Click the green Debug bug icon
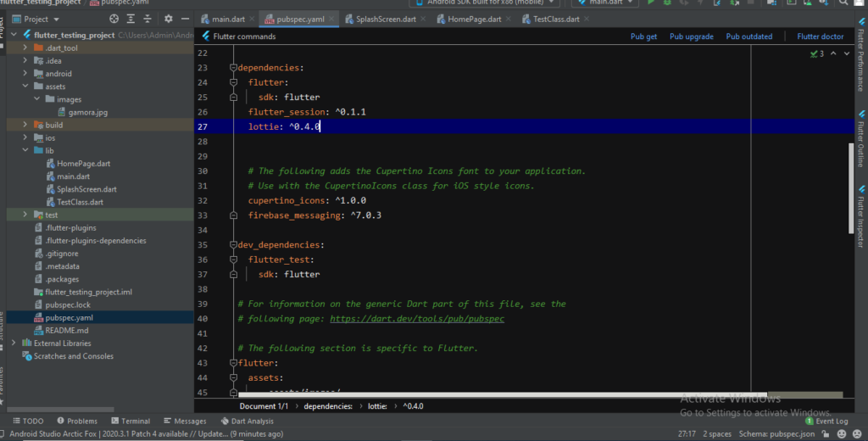The width and height of the screenshot is (868, 441). [668, 3]
